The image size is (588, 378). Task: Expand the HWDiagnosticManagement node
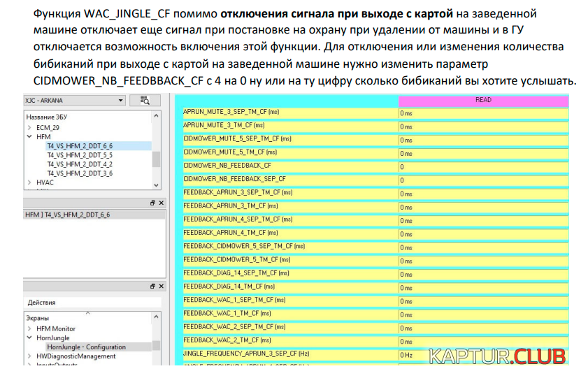pos(29,356)
